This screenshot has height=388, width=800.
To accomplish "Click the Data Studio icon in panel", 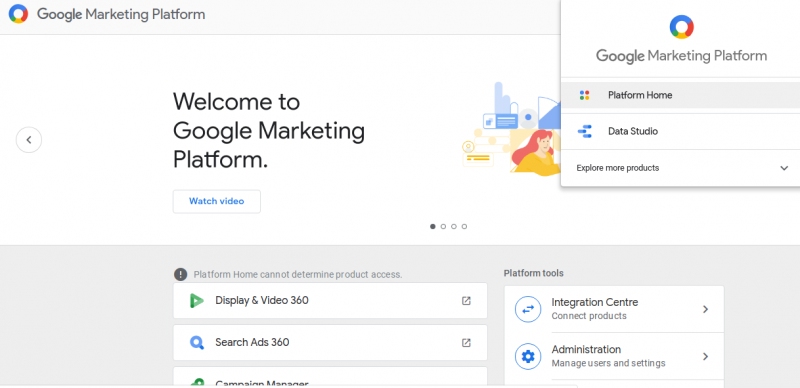I will (584, 131).
